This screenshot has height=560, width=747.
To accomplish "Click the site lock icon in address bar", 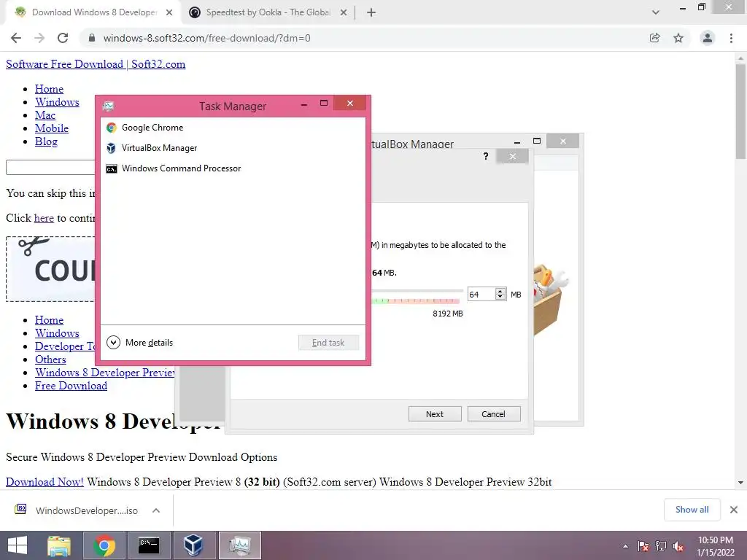I will 92,38.
